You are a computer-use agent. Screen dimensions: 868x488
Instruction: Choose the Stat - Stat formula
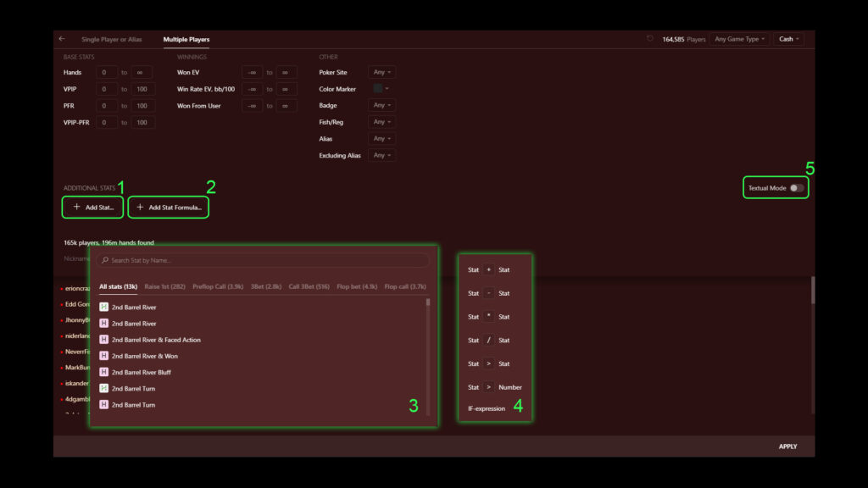(x=489, y=293)
